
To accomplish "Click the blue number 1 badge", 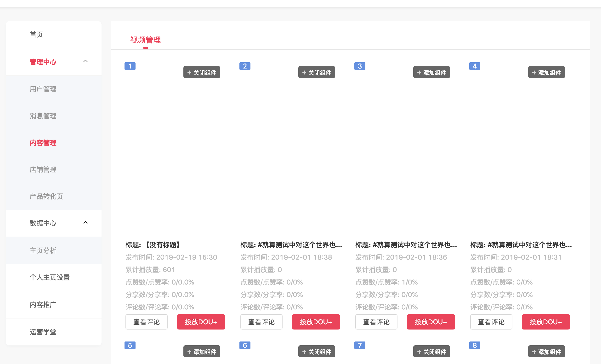I will (130, 66).
